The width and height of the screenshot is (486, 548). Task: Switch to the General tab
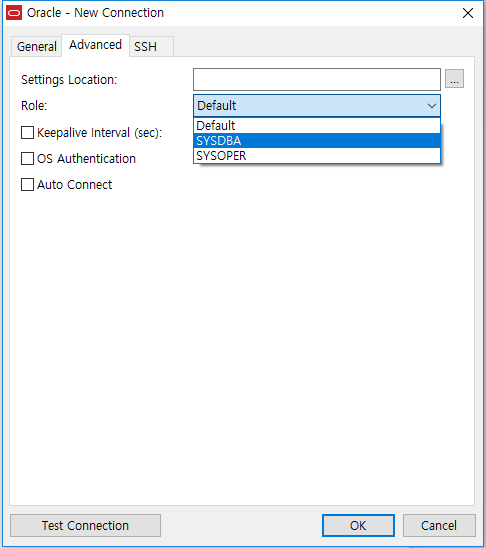click(36, 46)
